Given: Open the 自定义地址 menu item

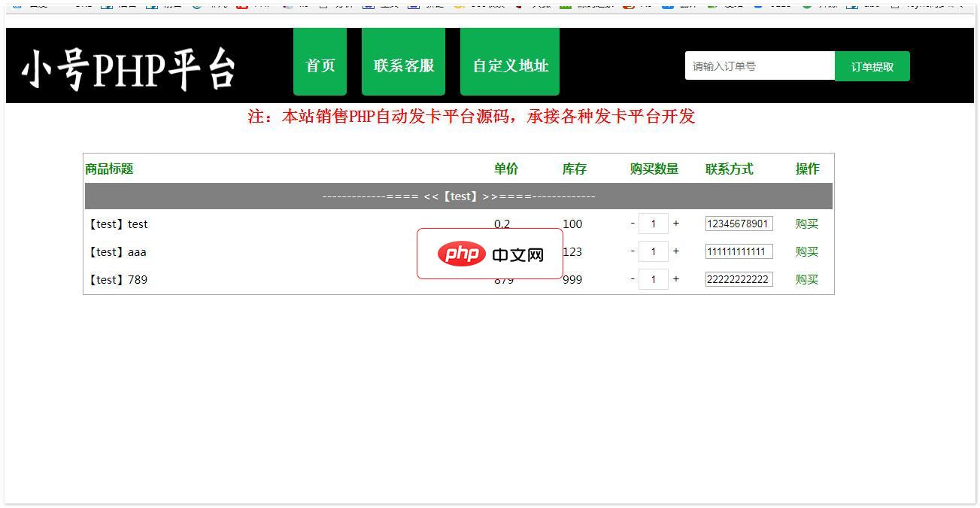Looking at the screenshot, I should [x=510, y=65].
